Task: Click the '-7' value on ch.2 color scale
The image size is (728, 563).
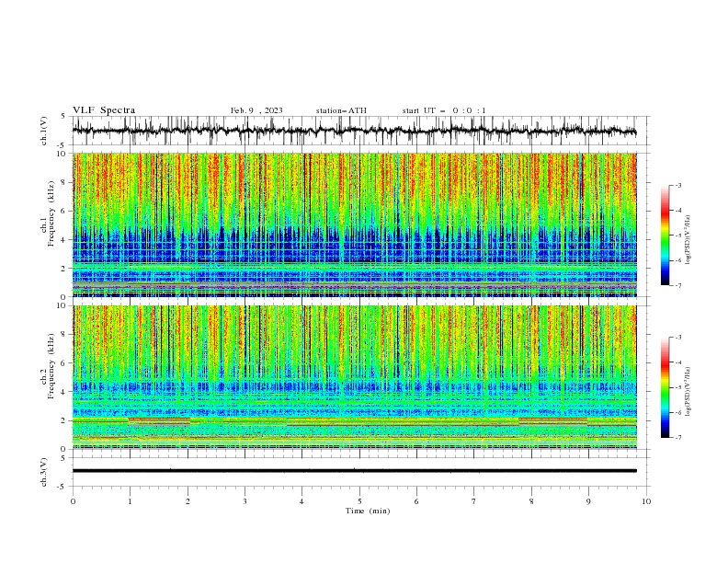Action: pyautogui.click(x=677, y=438)
